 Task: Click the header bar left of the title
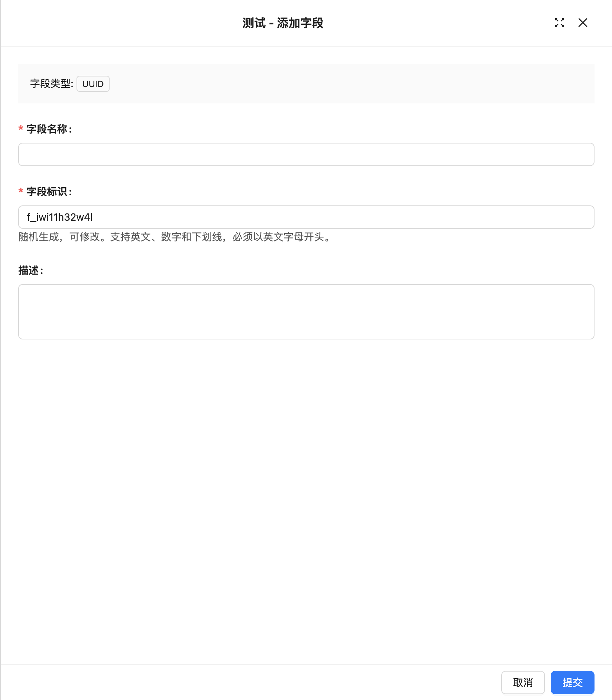pos(120,23)
